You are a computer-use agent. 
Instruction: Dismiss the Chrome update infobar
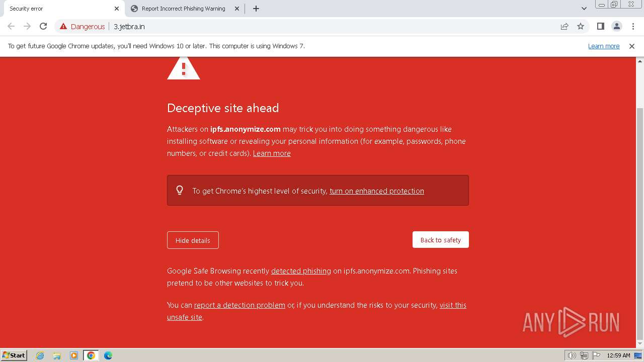tap(632, 46)
